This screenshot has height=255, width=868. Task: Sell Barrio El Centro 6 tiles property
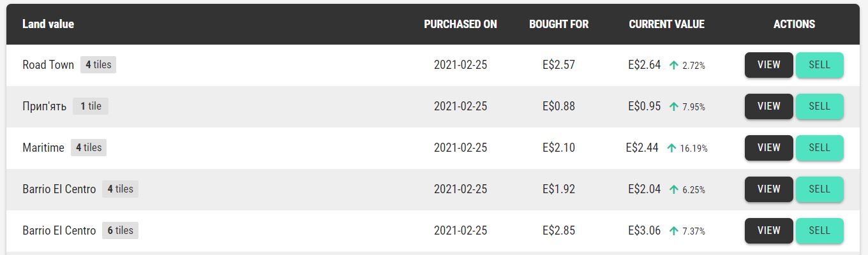[x=819, y=231]
